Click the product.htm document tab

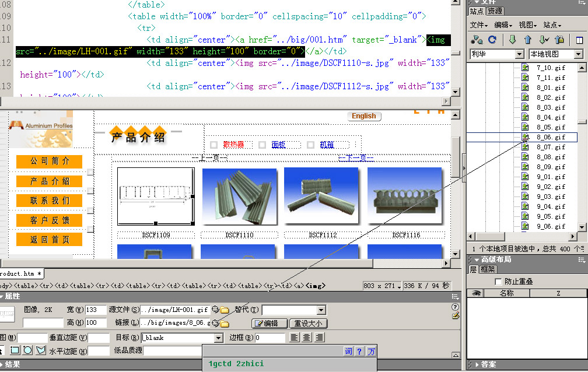pyautogui.click(x=20, y=273)
